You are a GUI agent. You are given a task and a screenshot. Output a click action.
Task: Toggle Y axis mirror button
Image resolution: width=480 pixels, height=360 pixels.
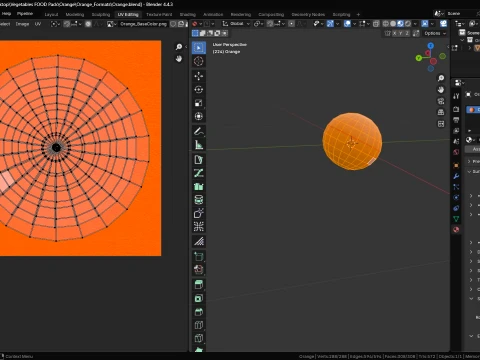coord(401,33)
